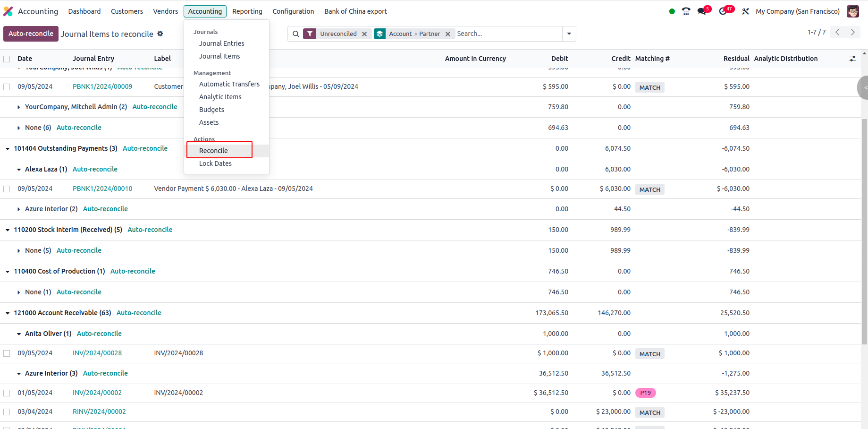The width and height of the screenshot is (868, 429).
Task: Open journal entry link RINV/2024/00002
Action: point(99,412)
